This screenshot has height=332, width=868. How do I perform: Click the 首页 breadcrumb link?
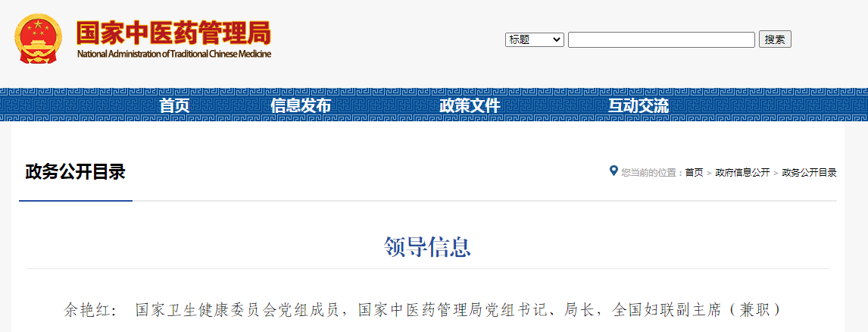695,172
